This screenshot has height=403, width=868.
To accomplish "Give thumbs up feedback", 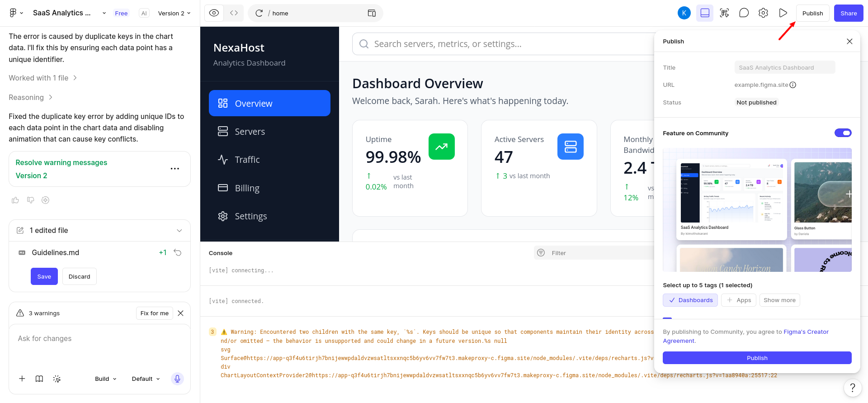I will tap(15, 200).
